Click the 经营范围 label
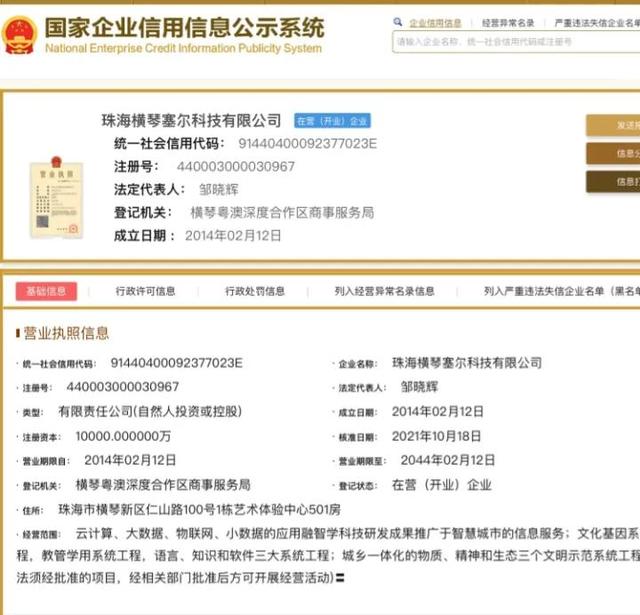640x615 pixels. pyautogui.click(x=42, y=535)
